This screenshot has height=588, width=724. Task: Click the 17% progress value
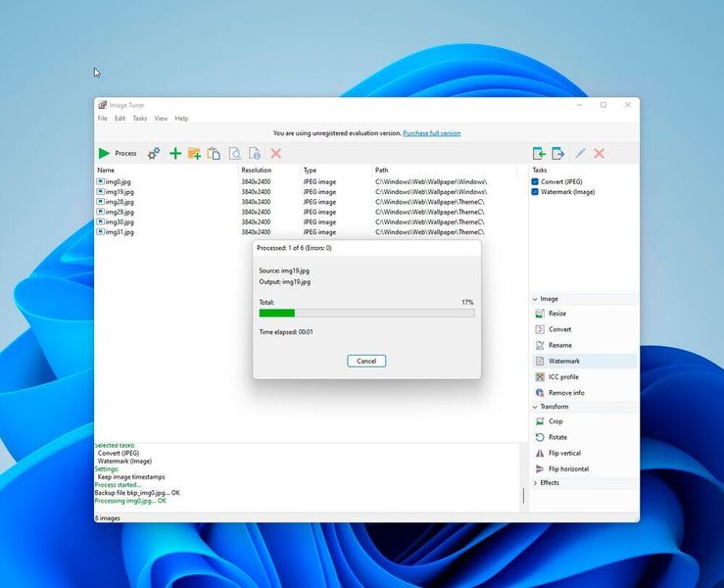[x=467, y=303]
